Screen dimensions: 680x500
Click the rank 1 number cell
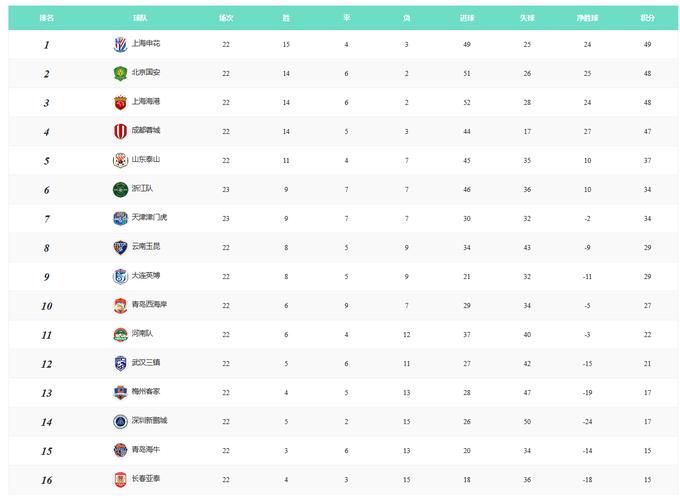47,44
